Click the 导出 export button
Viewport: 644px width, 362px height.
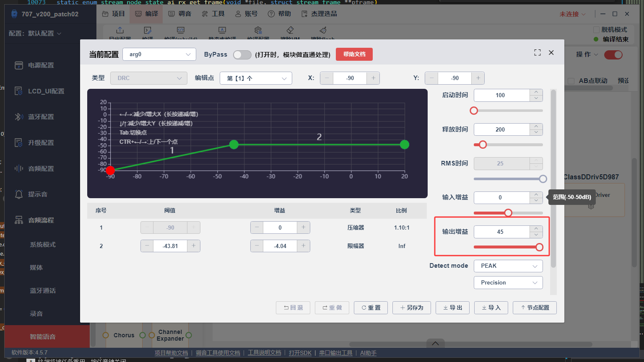click(452, 308)
